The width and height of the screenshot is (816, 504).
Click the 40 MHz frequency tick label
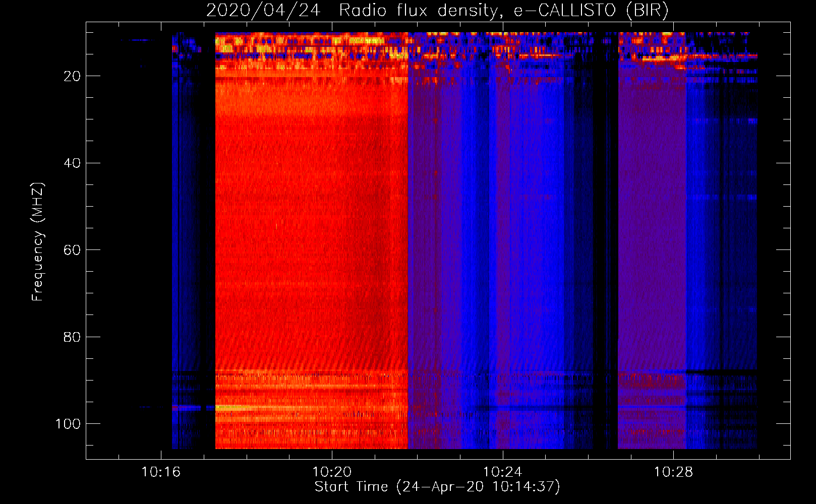[x=72, y=163]
